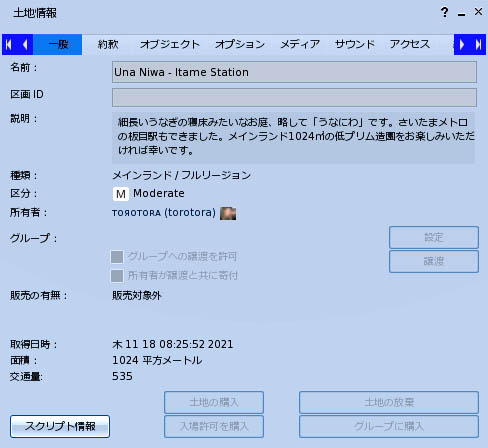Viewport: 488px width, 448px height.
Task: Minimize the 土地情報 window
Action: coord(461,14)
